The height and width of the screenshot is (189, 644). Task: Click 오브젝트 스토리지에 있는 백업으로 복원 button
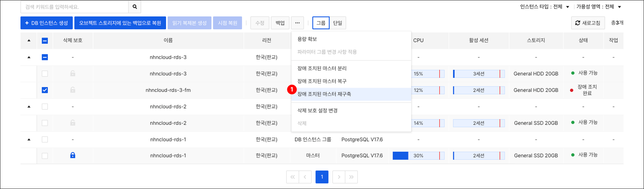pos(120,23)
